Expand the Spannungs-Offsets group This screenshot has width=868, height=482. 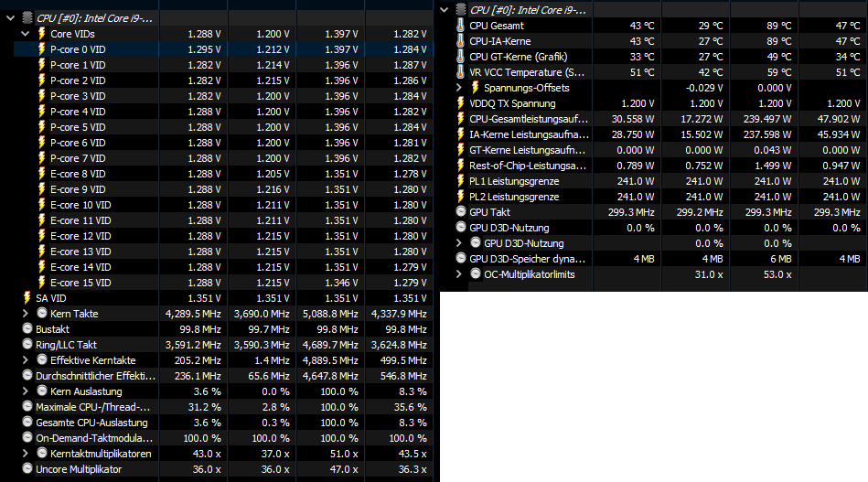(x=459, y=88)
